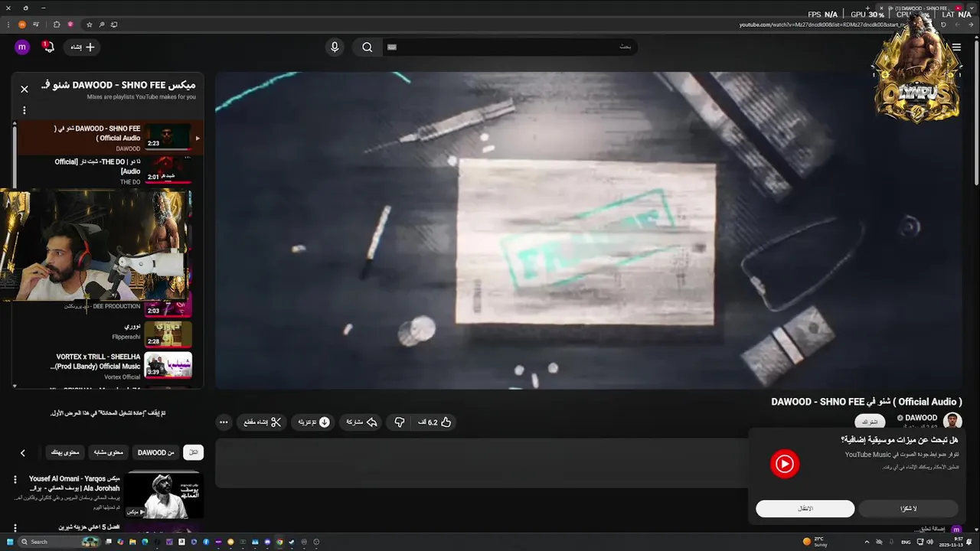
Task: Open the DEE PRODUCTION playlist thumbnail
Action: pyautogui.click(x=168, y=308)
